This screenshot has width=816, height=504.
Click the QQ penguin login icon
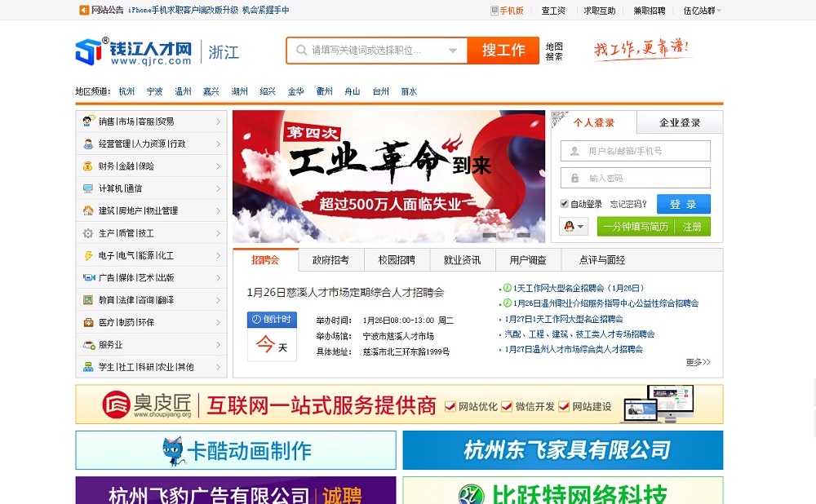pyautogui.click(x=569, y=227)
